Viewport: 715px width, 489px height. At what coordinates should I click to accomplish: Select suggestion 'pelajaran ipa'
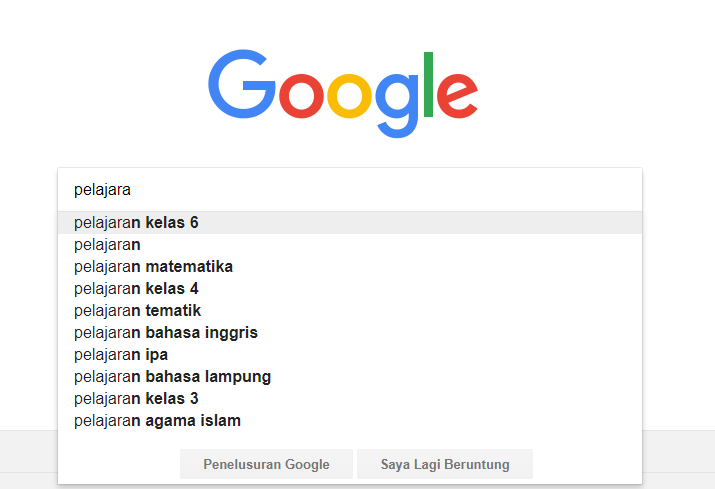(350, 354)
